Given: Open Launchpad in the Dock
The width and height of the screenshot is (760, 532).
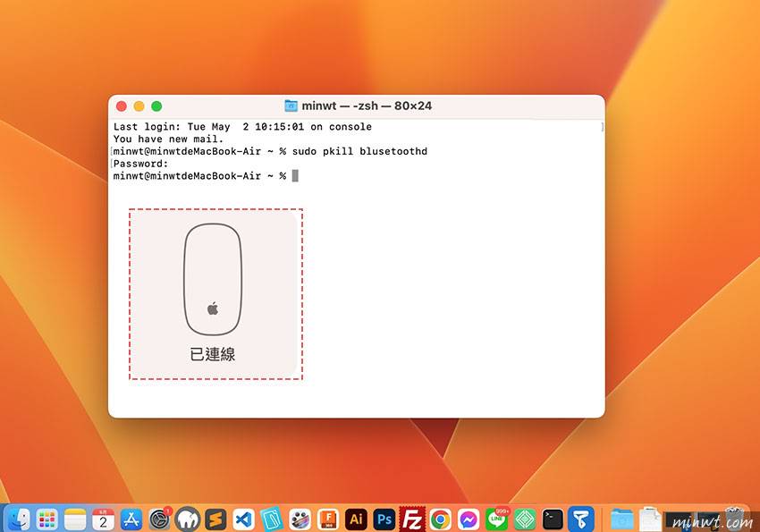Looking at the screenshot, I should 47,519.
